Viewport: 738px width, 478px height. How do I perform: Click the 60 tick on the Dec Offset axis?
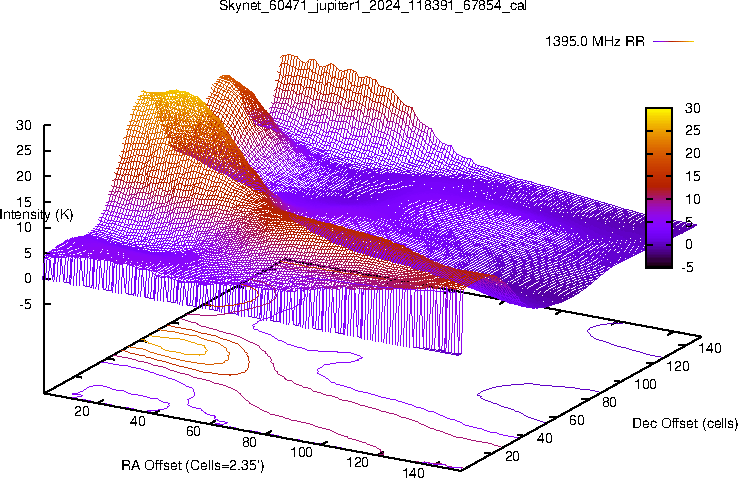577,420
